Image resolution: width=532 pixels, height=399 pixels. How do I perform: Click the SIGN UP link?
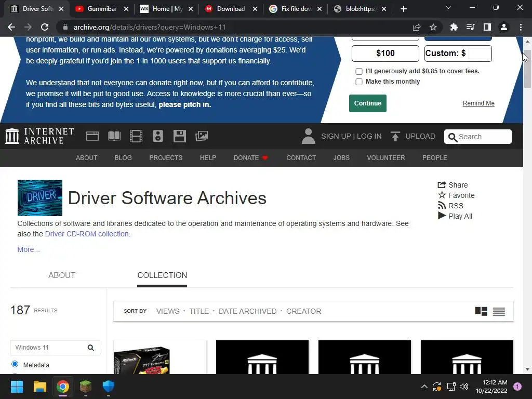pos(336,137)
